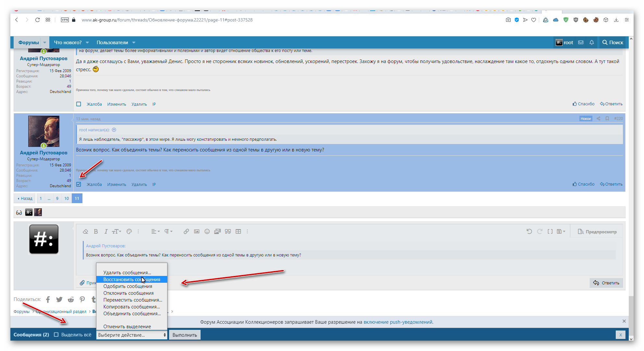The image size is (644, 351).
Task: Expand the Форумы menu arrow
Action: (x=45, y=42)
